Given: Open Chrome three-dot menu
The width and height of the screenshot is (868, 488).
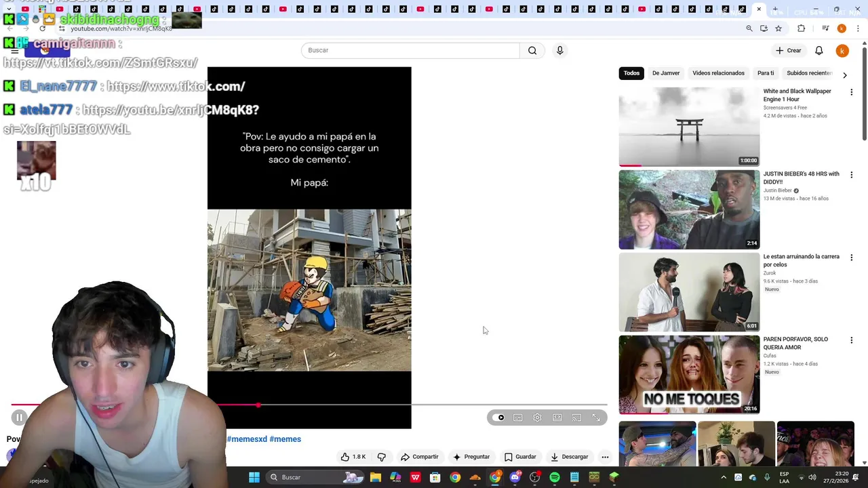Looking at the screenshot, I should (859, 28).
